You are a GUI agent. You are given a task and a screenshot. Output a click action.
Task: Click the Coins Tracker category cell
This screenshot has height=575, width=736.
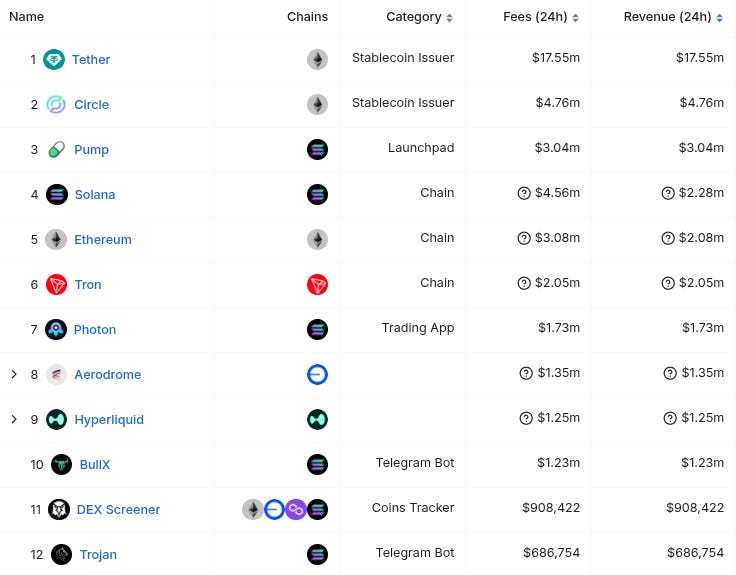click(413, 508)
